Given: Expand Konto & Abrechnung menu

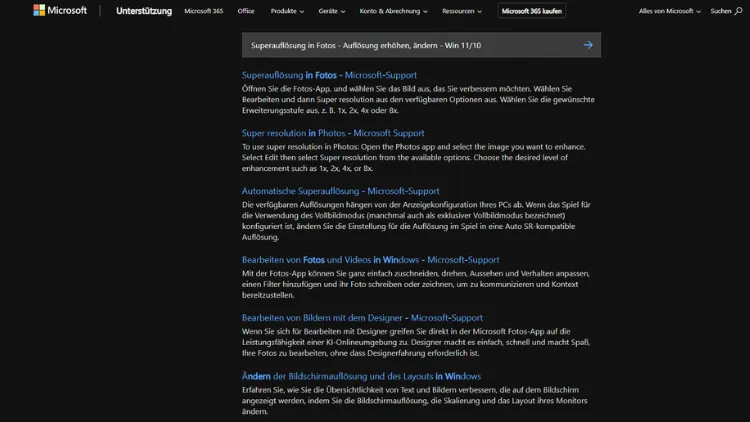Looking at the screenshot, I should [394, 11].
